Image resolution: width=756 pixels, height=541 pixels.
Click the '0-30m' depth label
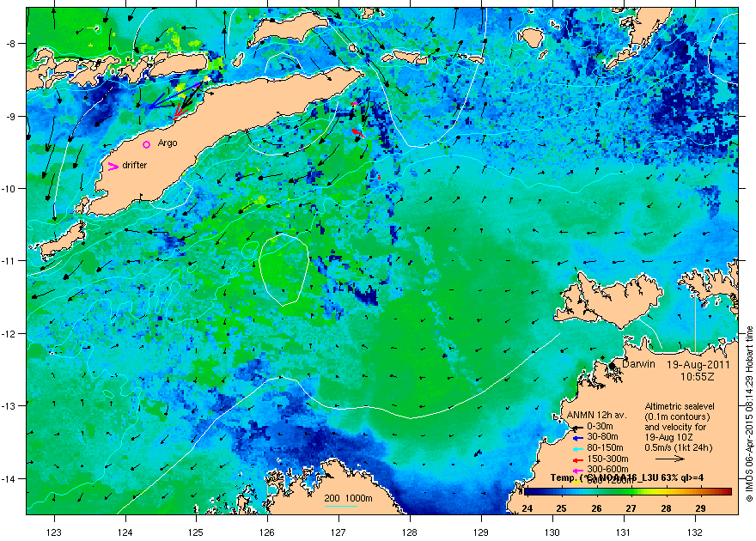(600, 426)
